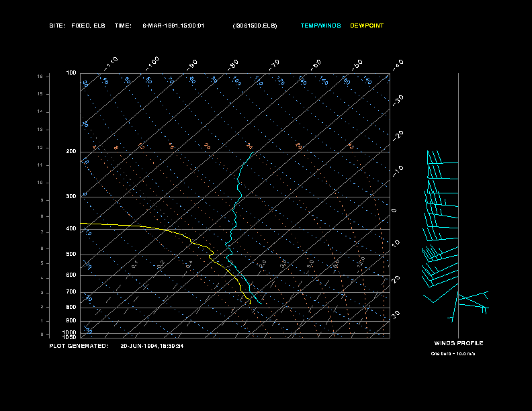
Task: Click the "WINDS PROFILE" caption
Action: pos(459,343)
